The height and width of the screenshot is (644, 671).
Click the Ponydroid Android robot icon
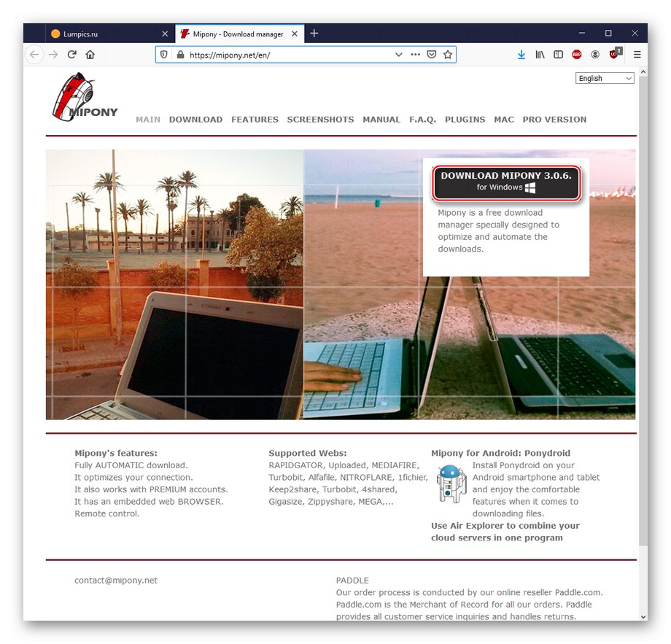tap(451, 484)
